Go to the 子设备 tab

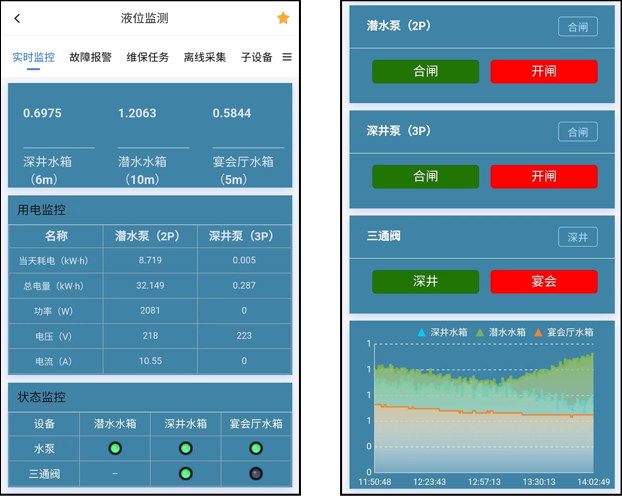256,57
